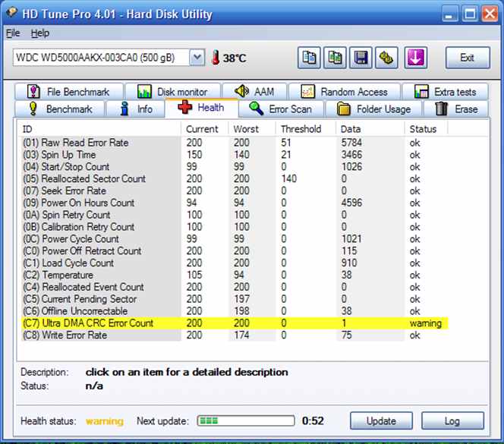
Task: Select the (0A) Spin Retry Count row
Action: click(235, 215)
